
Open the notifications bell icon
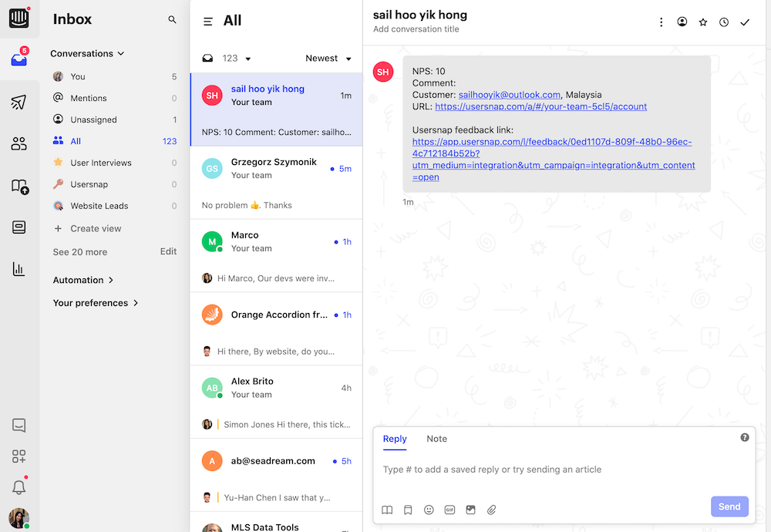coord(19,487)
